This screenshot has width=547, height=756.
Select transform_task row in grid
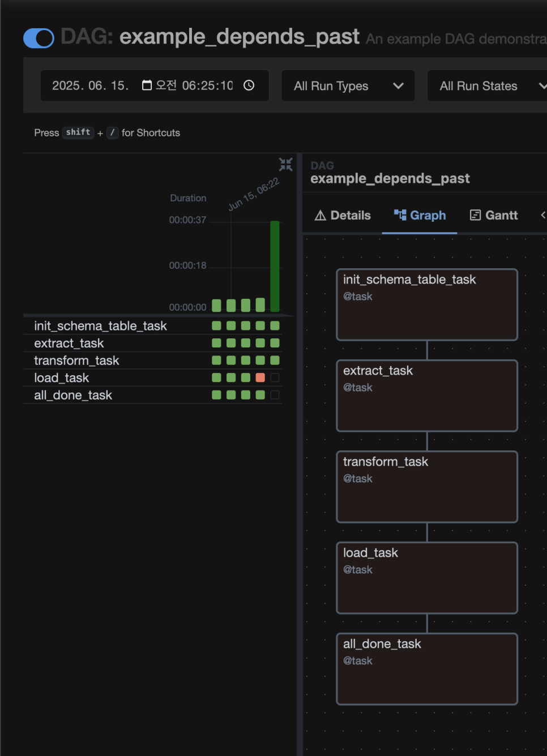tap(153, 360)
